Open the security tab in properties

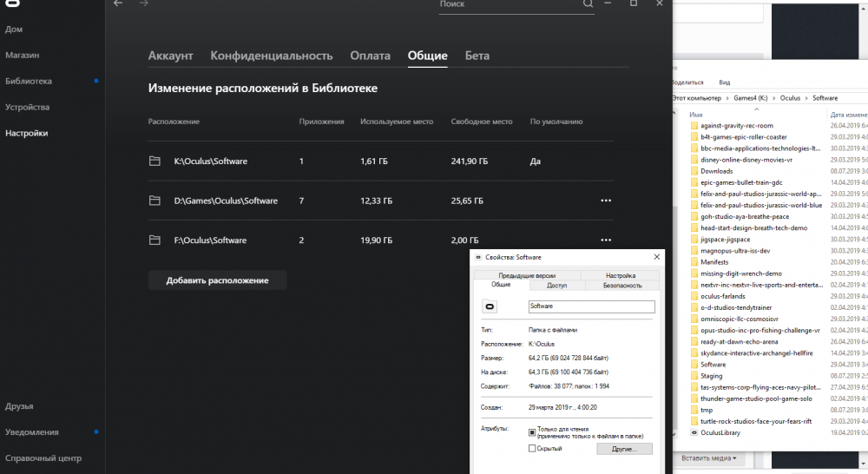(x=622, y=285)
